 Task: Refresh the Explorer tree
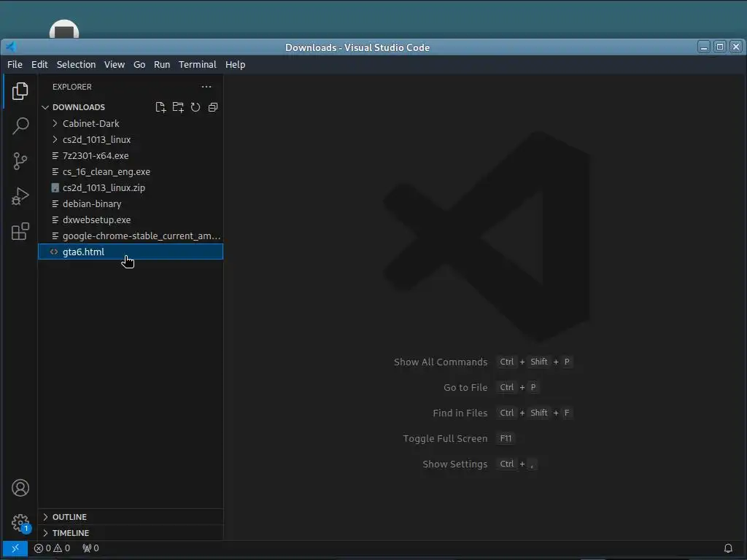click(196, 107)
